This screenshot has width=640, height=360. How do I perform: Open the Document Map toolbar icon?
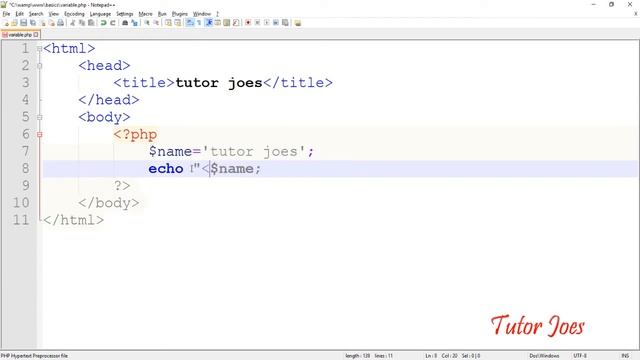click(x=227, y=23)
